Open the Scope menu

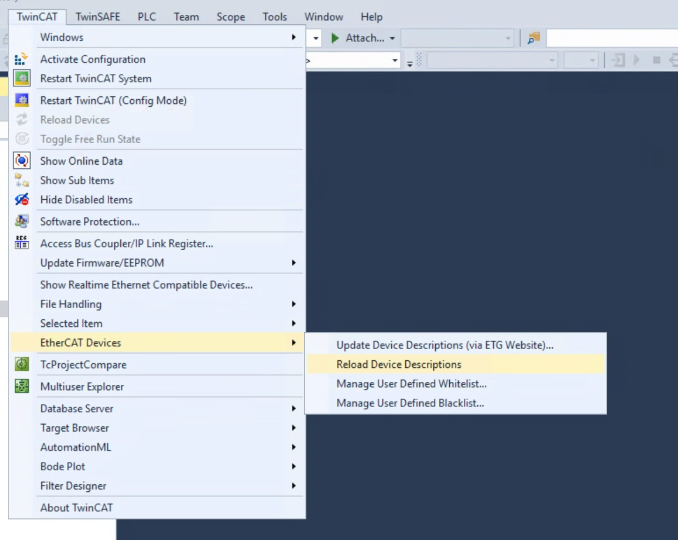(230, 17)
